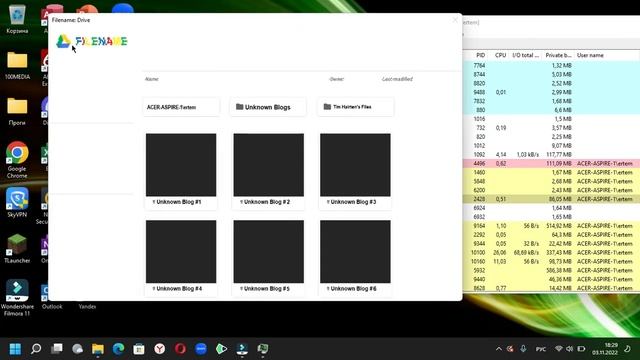Sort files by Name column header
Image resolution: width=640 pixels, height=360 pixels.
tap(152, 79)
